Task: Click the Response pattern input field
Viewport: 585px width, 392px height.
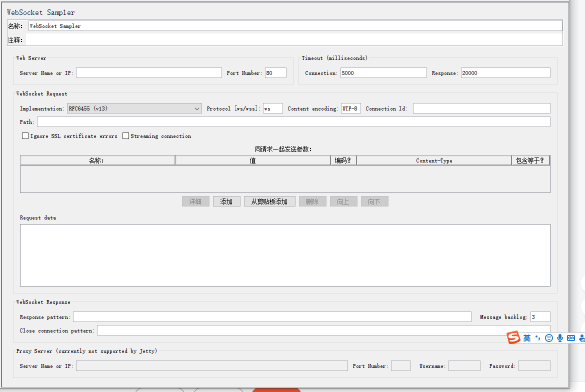Action: point(272,316)
